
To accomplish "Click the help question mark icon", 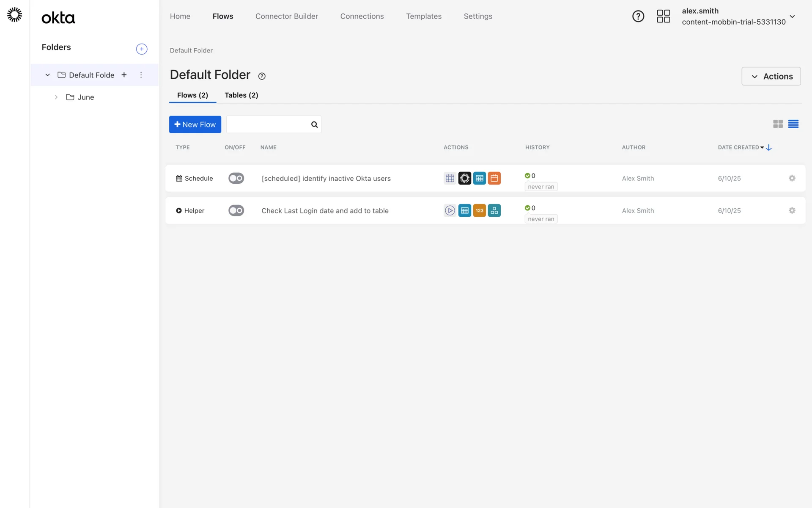I will [638, 16].
